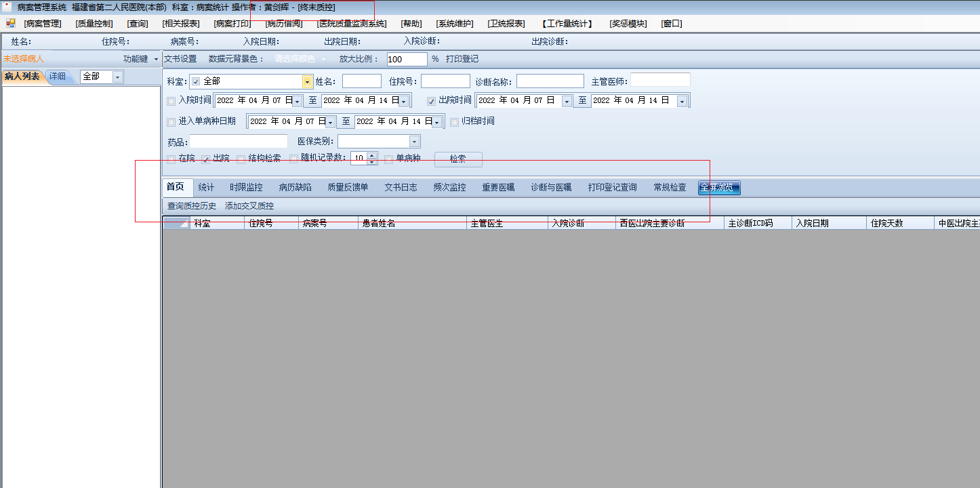Screen dimensions: 980x488
Task: Uncheck the 出院 status checkbox
Action: pyautogui.click(x=205, y=159)
